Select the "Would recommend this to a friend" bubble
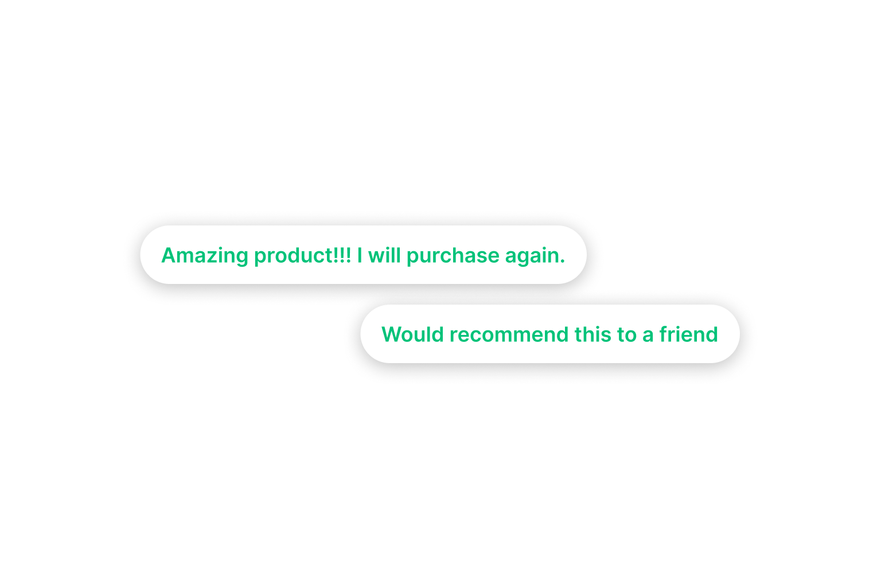Viewport: 881px width, 588px height. pos(550,334)
